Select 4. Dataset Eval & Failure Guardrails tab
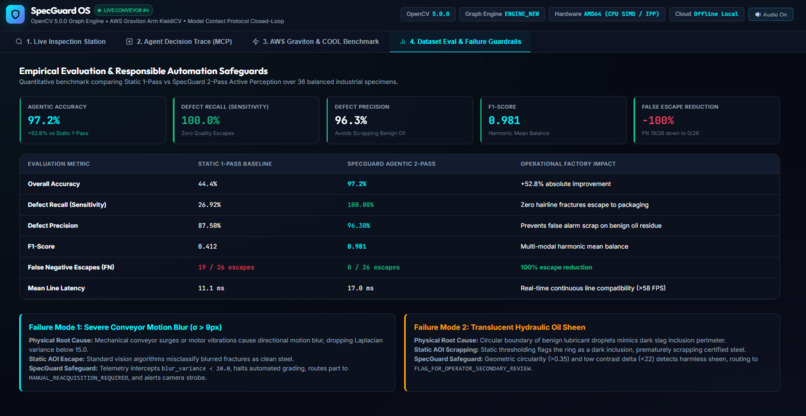The width and height of the screenshot is (806, 416). coord(460,42)
